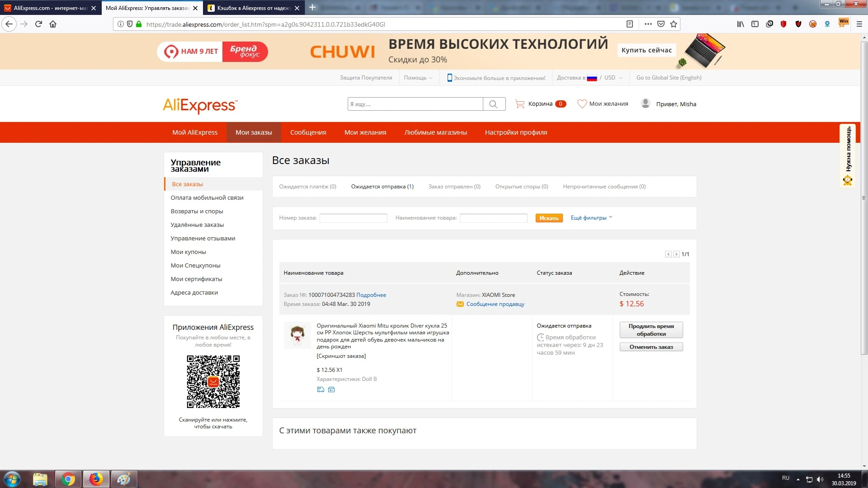Go to next page of orders
This screenshot has height=488, width=868.
tap(676, 254)
